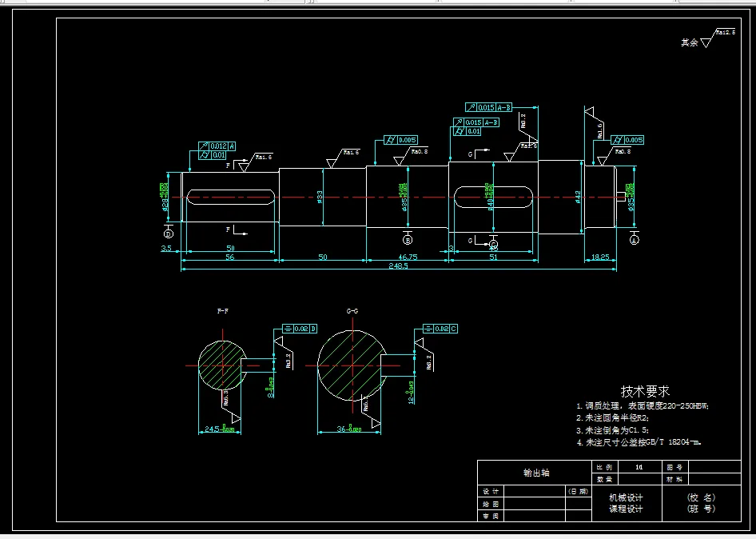Image resolution: width=756 pixels, height=539 pixels.
Task: Pick the 8 keyway width dimension
Action: coord(271,388)
